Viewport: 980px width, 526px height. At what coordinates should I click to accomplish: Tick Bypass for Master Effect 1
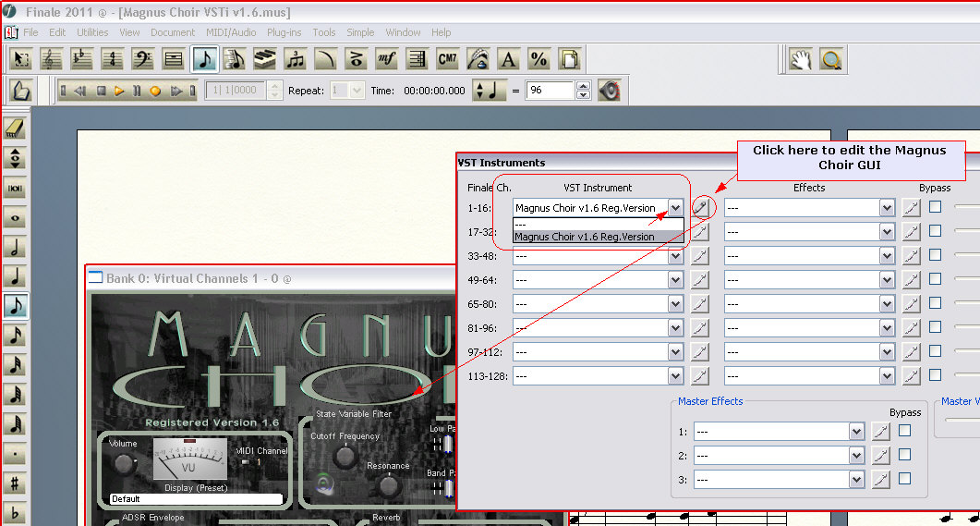(x=904, y=430)
